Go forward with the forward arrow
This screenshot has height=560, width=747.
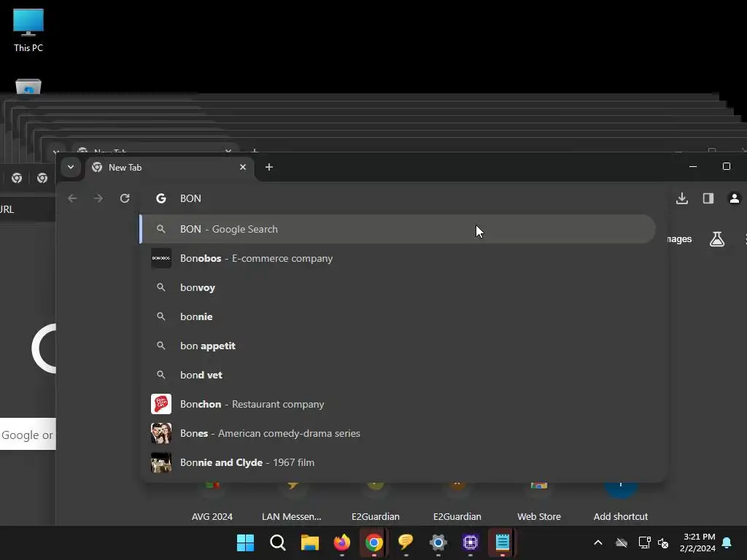(x=98, y=198)
